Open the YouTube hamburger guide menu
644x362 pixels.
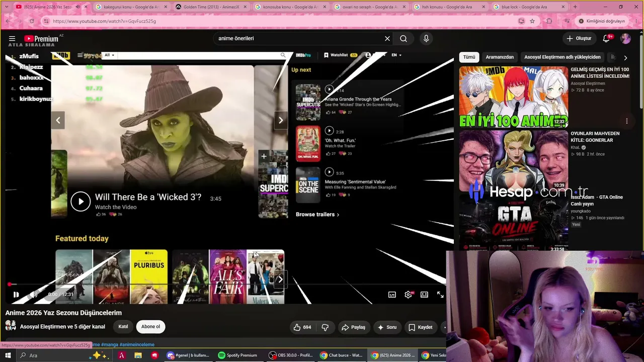12,39
